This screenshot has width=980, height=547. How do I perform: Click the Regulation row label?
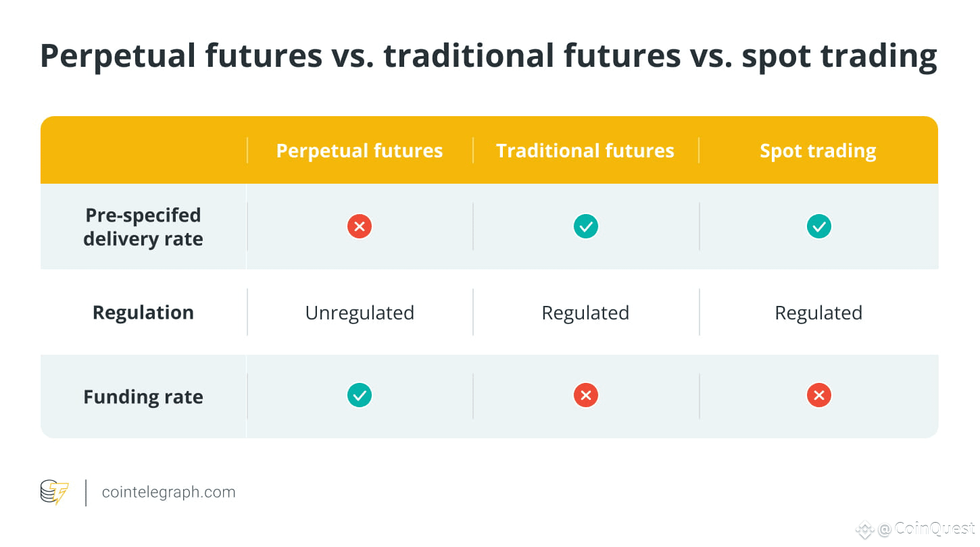point(143,313)
